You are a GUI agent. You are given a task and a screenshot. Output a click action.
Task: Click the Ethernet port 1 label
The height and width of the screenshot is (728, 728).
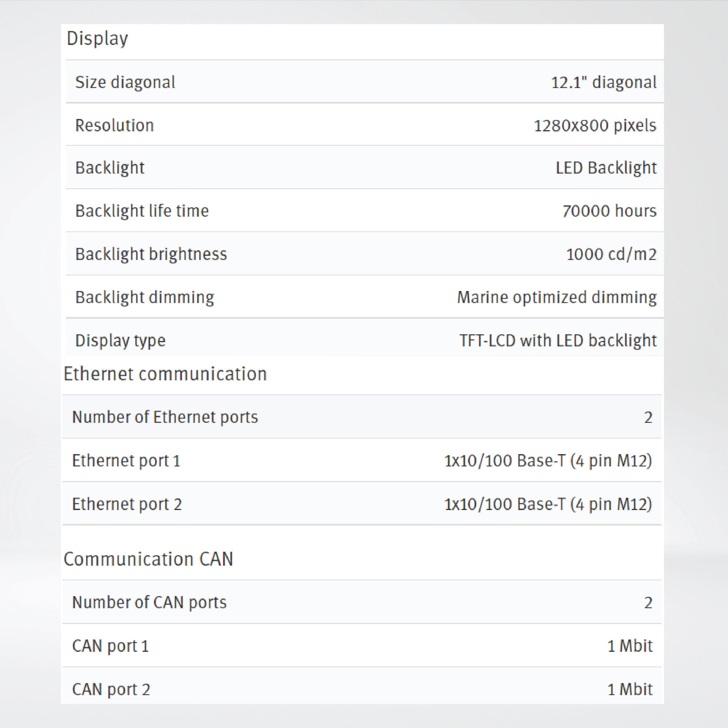click(x=126, y=461)
